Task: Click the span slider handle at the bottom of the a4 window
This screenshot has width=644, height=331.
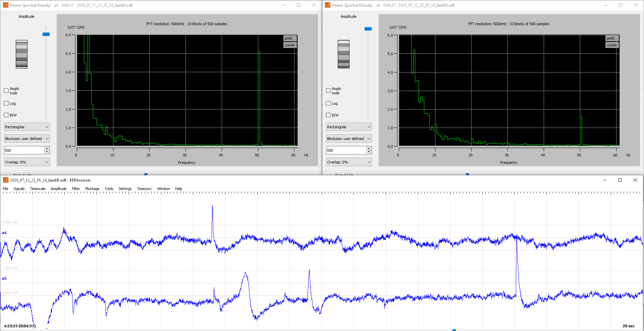Action: coord(146,174)
